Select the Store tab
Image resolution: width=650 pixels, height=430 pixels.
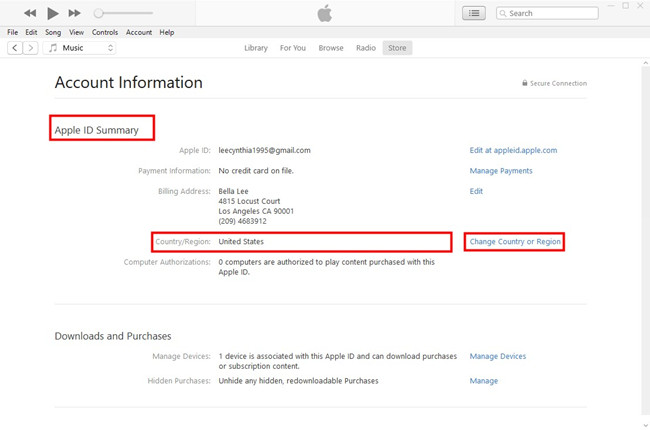[x=397, y=48]
